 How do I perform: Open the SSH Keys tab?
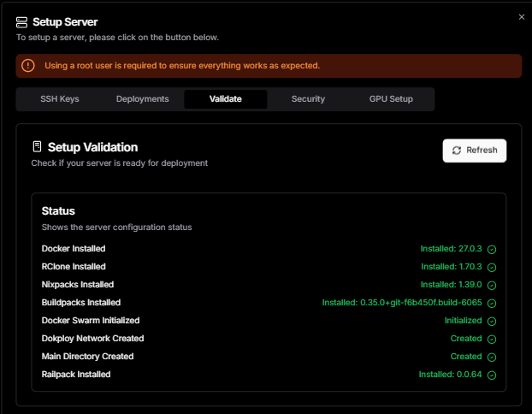[x=60, y=99]
